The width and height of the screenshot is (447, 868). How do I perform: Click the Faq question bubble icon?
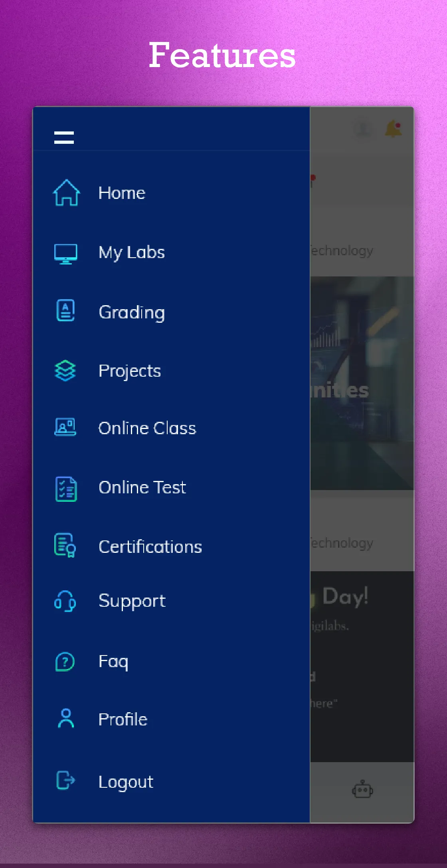pos(65,662)
